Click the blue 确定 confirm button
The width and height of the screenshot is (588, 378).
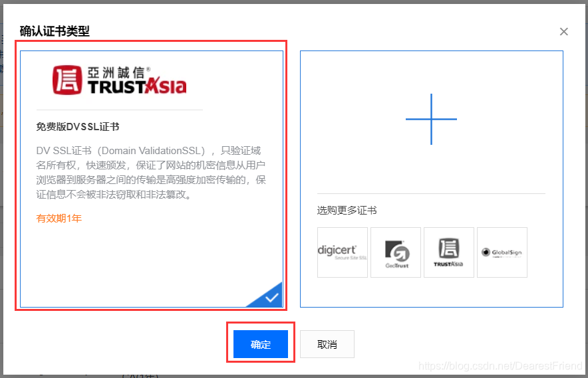click(x=261, y=344)
